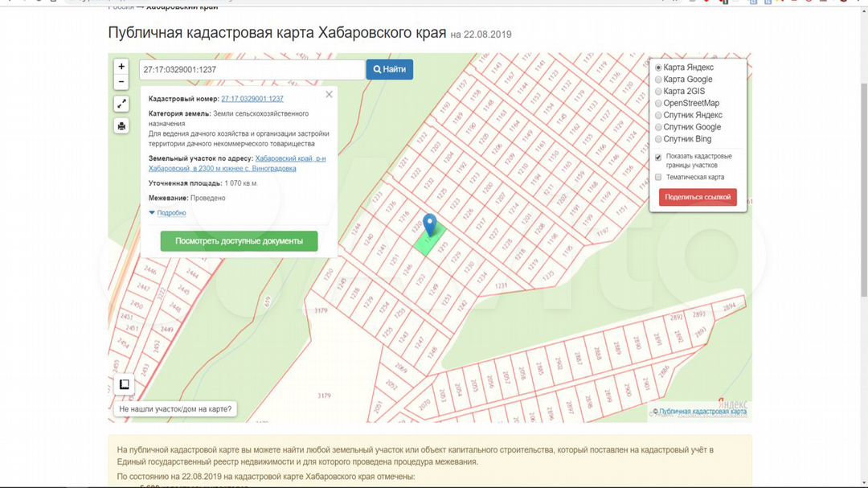
Task: Close the parcel info popup
Action: tap(329, 95)
